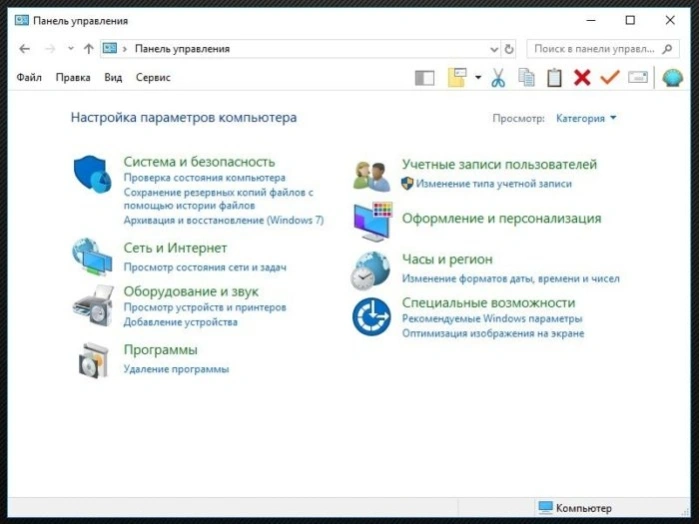Click the orange checkmark Properties icon
Screen dimensions: 699x524
coord(610,77)
